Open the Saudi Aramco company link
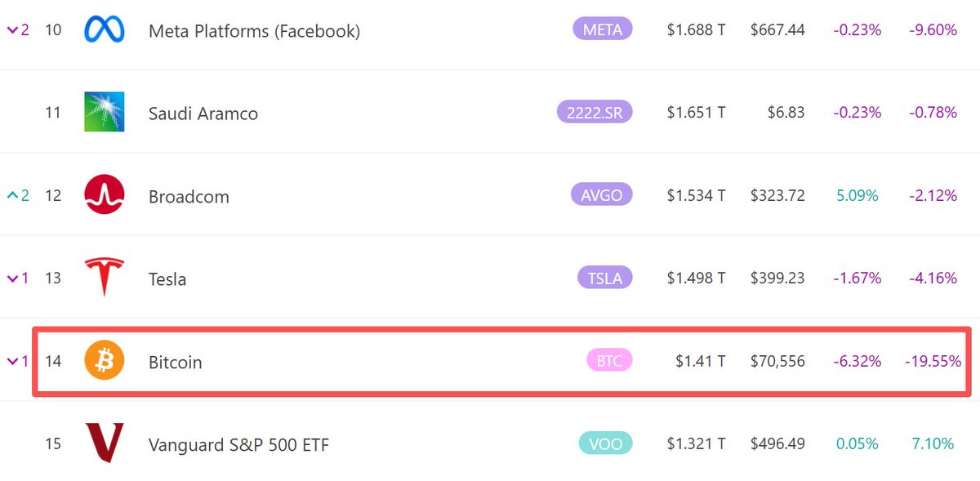 tap(203, 114)
